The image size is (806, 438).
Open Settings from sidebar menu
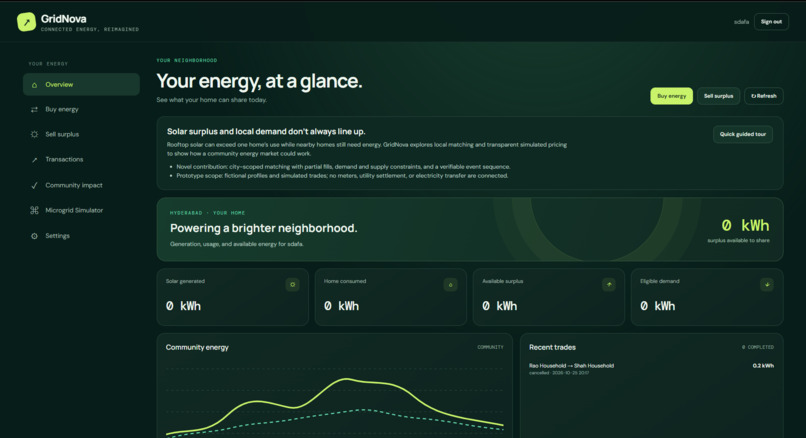coord(81,236)
